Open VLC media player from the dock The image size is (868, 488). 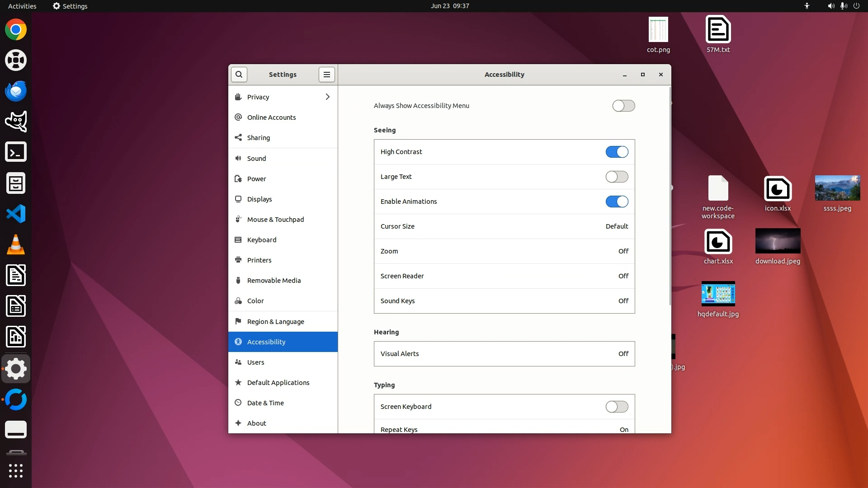point(16,244)
